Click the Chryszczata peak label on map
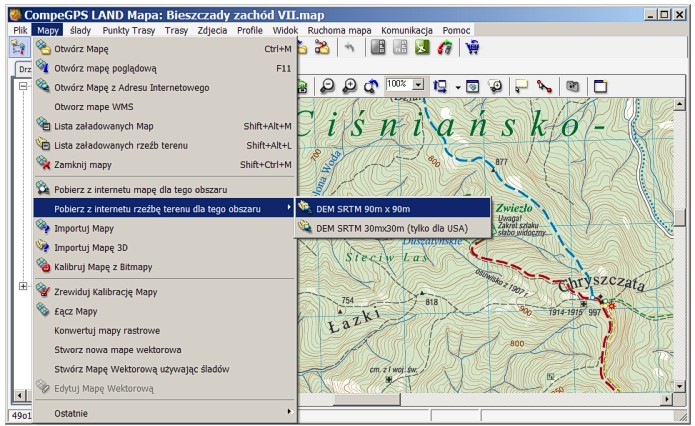The image size is (695, 426). click(x=601, y=284)
